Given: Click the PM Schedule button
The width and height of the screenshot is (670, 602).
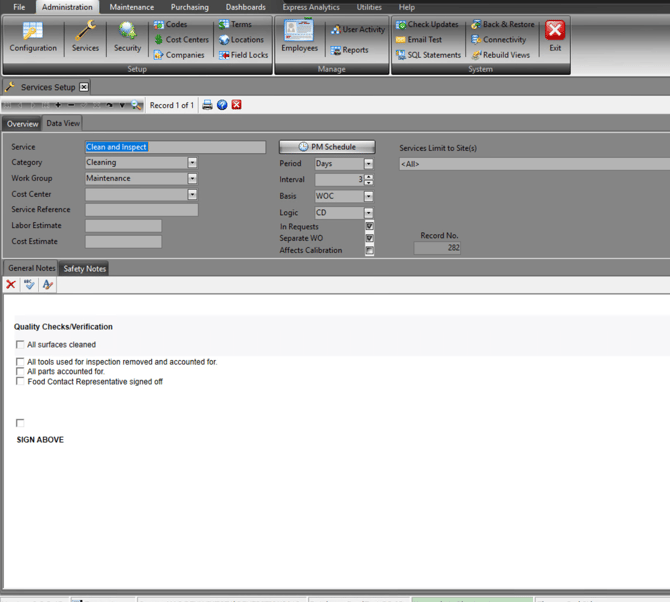Looking at the screenshot, I should tap(327, 147).
